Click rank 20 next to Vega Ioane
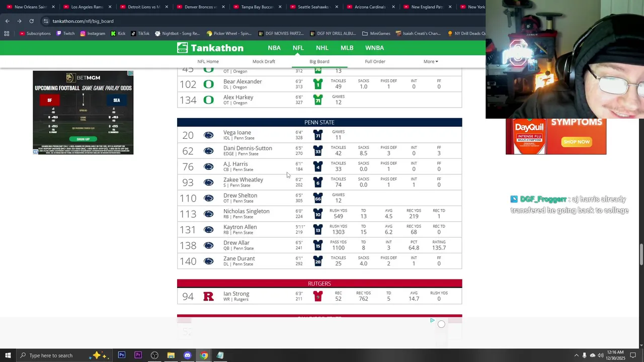 click(x=188, y=135)
